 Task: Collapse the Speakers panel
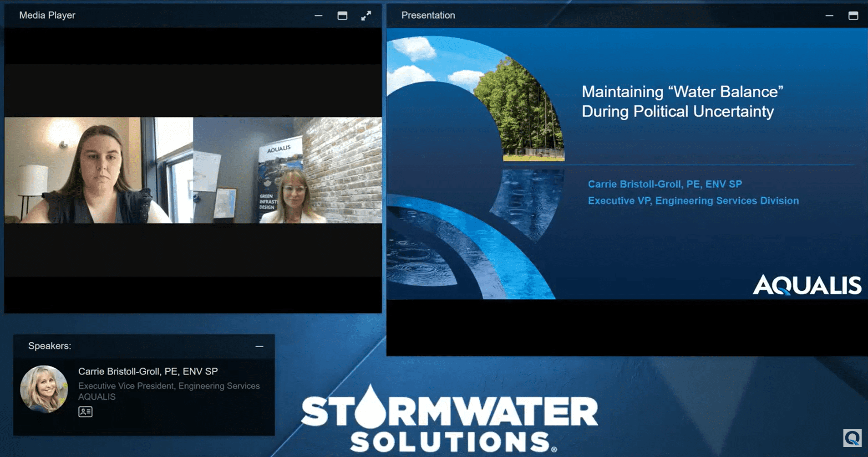259,346
